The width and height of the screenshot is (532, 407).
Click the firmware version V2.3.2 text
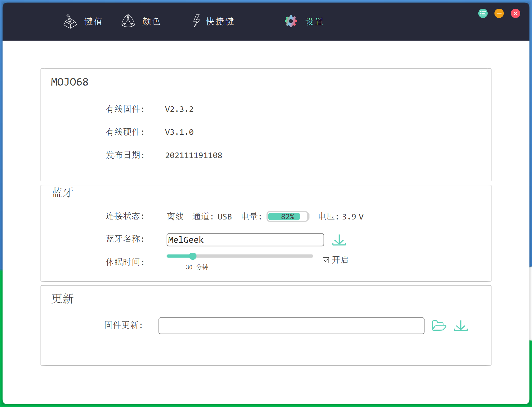[x=179, y=109]
